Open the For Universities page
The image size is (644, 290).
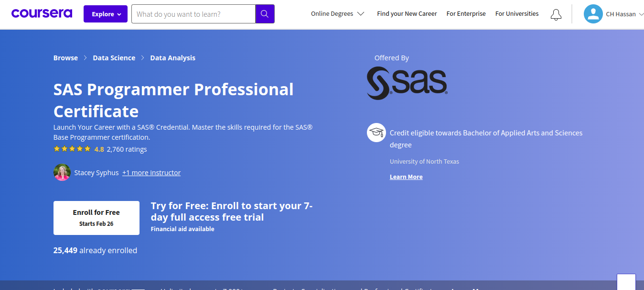point(517,14)
